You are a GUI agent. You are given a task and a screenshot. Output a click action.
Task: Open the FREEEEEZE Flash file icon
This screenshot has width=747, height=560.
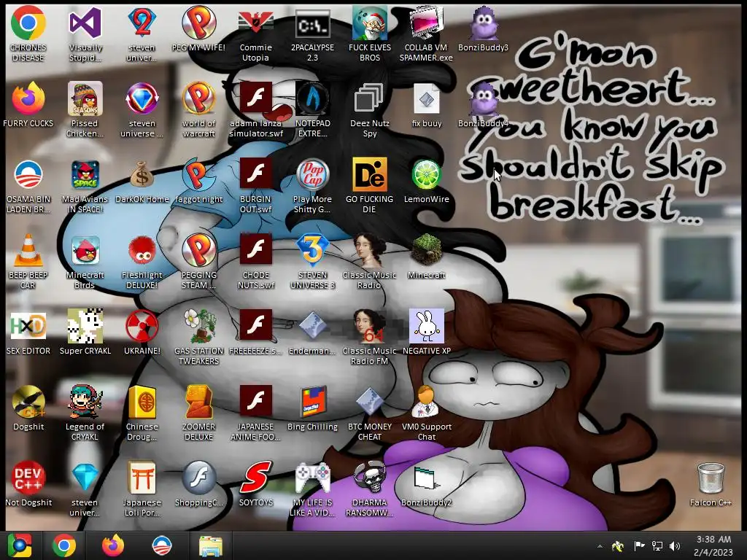click(256, 324)
